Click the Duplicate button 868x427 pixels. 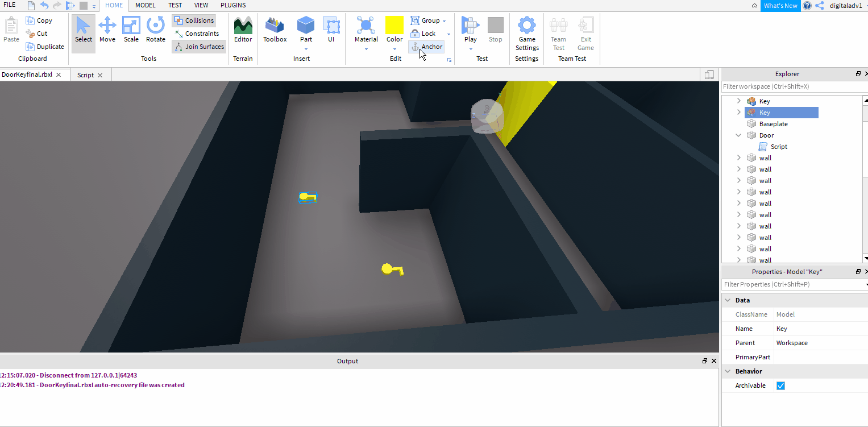45,47
